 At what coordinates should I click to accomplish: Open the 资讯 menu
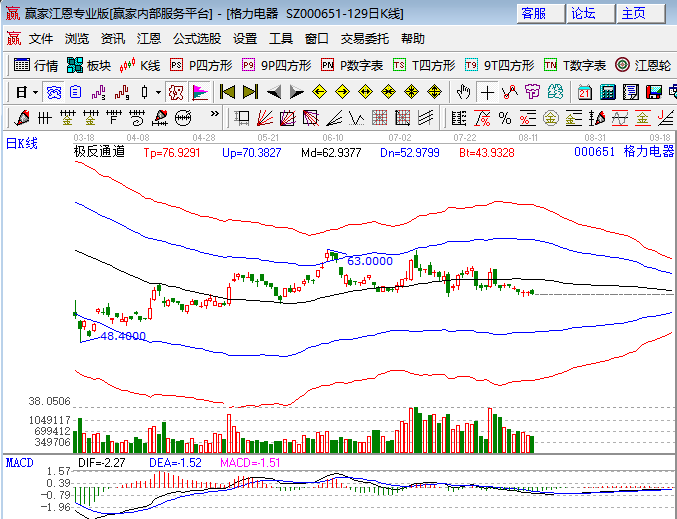point(113,39)
